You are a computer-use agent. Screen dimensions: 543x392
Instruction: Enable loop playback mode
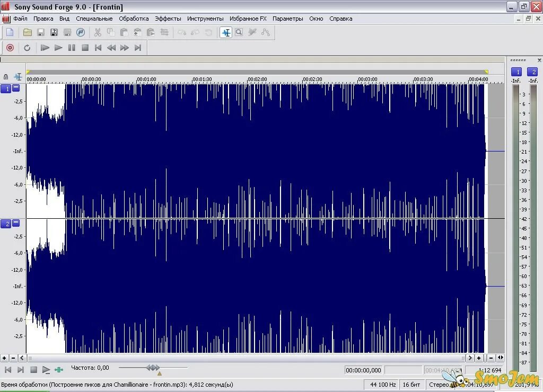coord(28,48)
